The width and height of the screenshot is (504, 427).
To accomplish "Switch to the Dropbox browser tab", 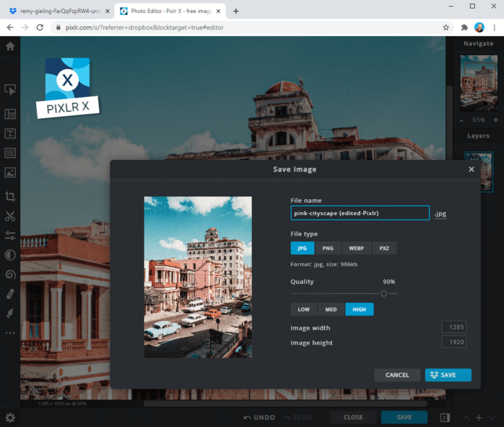I will (56, 11).
